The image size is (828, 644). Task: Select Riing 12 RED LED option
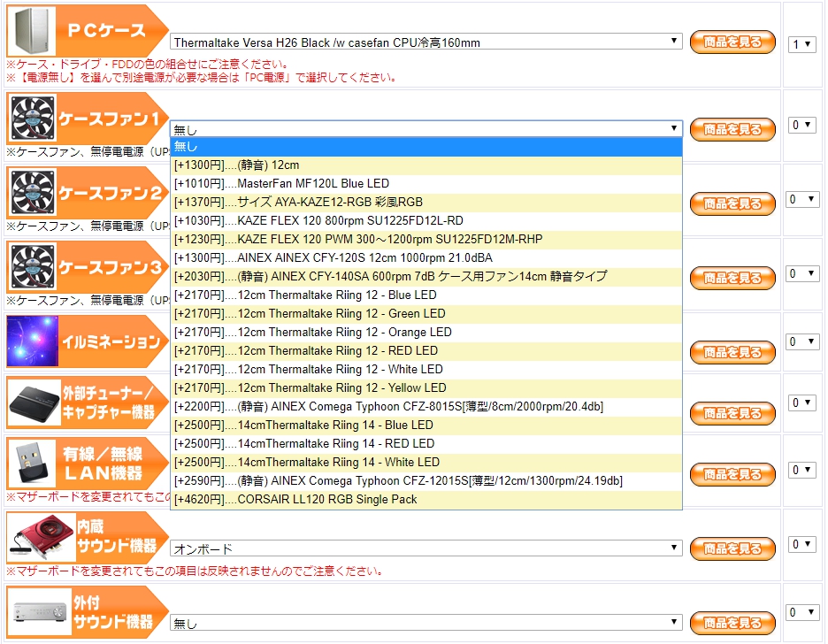(426, 350)
